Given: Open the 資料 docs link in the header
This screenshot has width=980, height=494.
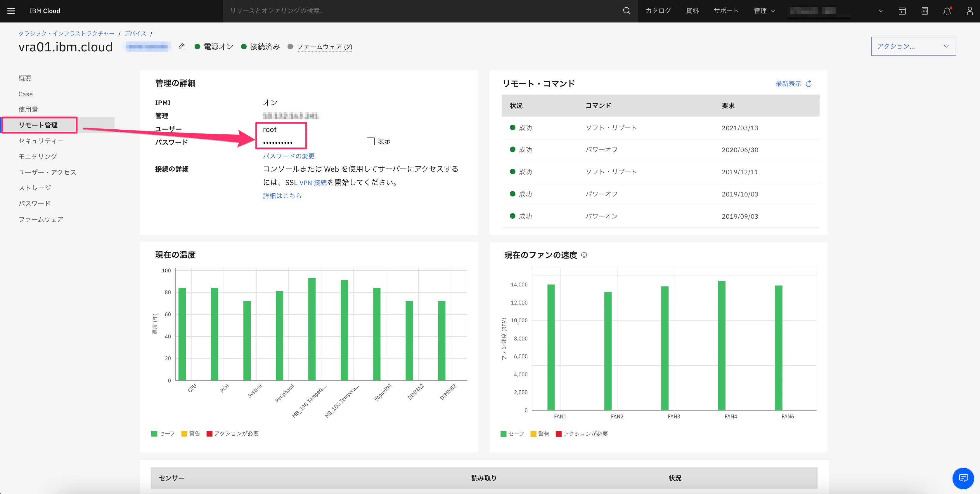Looking at the screenshot, I should click(x=692, y=11).
